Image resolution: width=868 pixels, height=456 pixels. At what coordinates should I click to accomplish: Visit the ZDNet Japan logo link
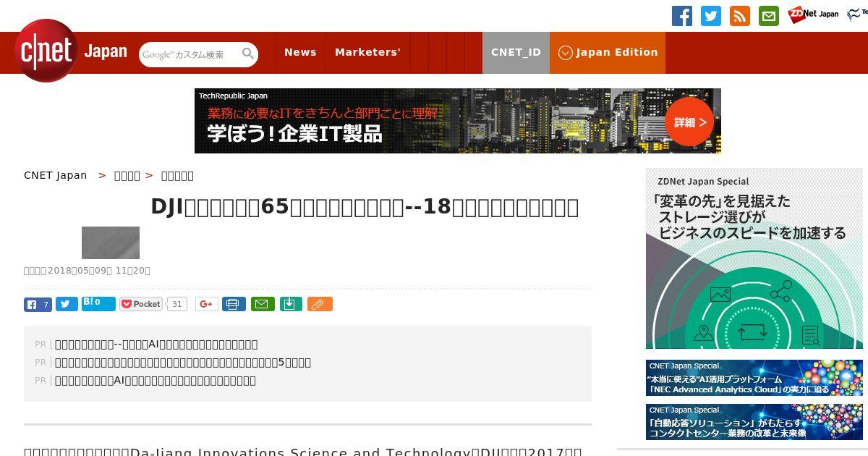click(x=813, y=14)
